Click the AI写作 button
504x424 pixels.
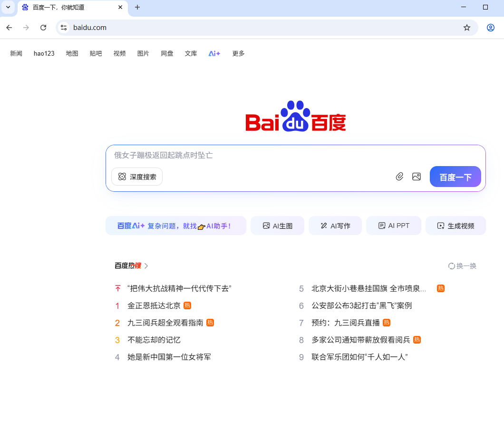click(x=335, y=226)
